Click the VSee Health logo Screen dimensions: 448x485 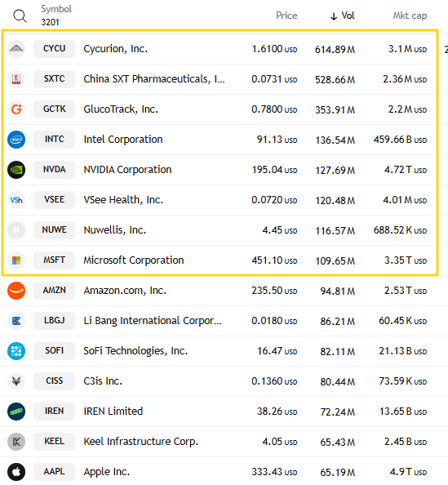point(16,200)
